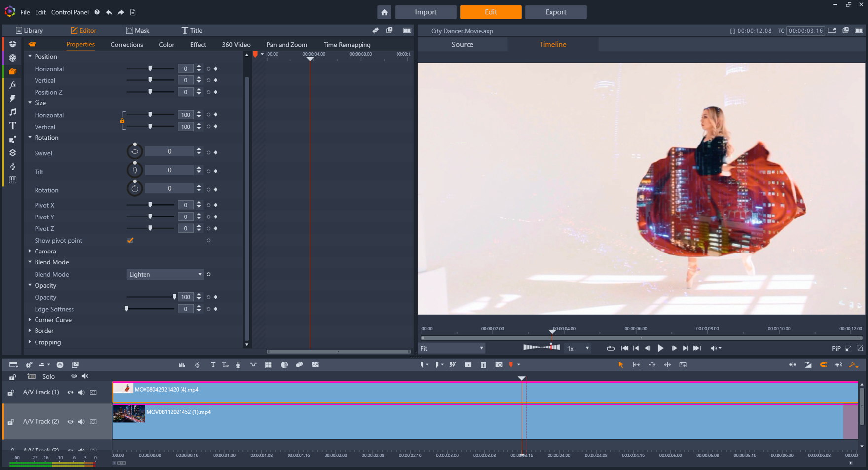Click the voice-over microphone icon
Screen dimensions: 868x470
[x=238, y=365]
